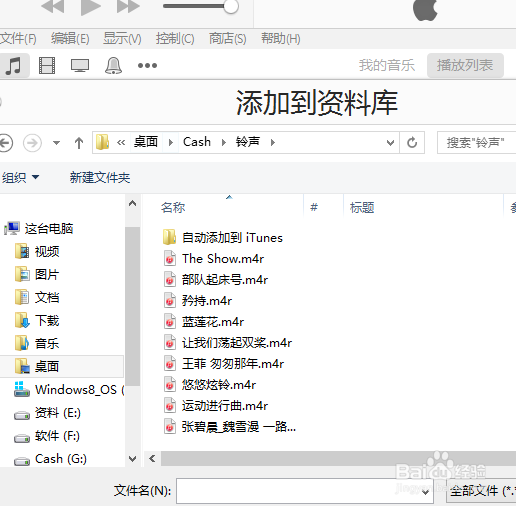Select Cash (G:) drive in navigation tree
This screenshot has width=516, height=506.
(50, 459)
